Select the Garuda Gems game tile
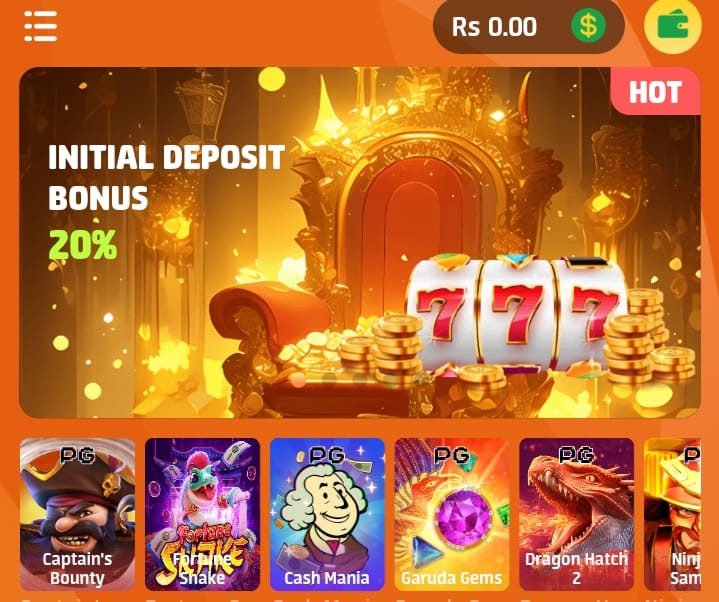This screenshot has width=719, height=602. (452, 514)
